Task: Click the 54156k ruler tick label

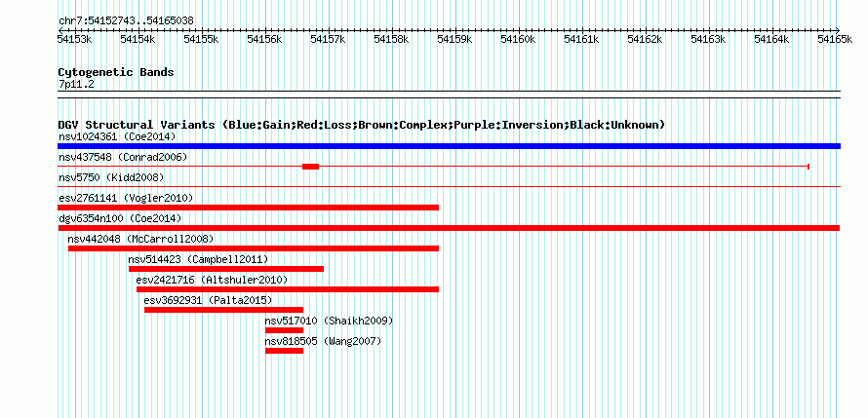Action: 264,39
